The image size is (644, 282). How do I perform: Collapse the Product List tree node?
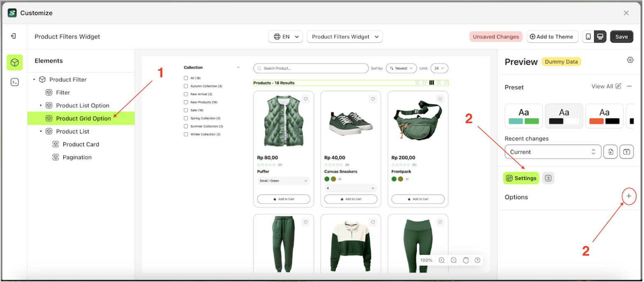click(41, 132)
